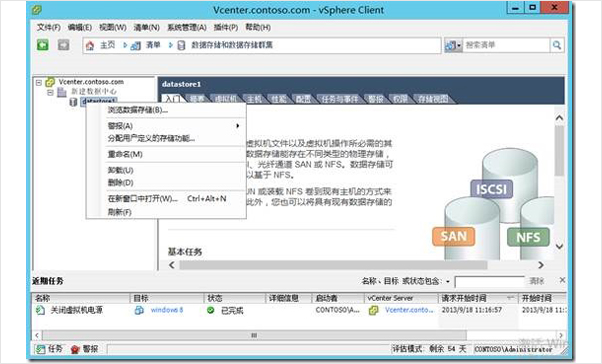The height and width of the screenshot is (364, 602).
Task: Collapse the datacenter tree node
Action: point(50,92)
